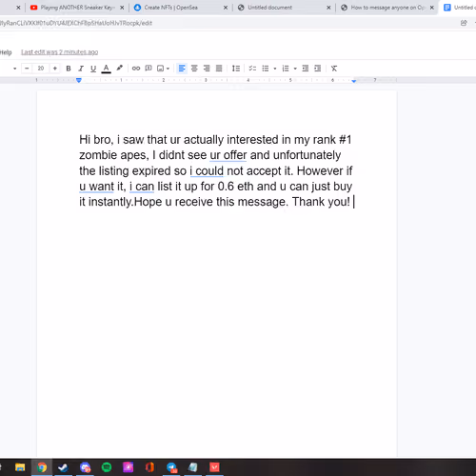
Task: Expand numbered list options arrow
Action: pos(295,69)
